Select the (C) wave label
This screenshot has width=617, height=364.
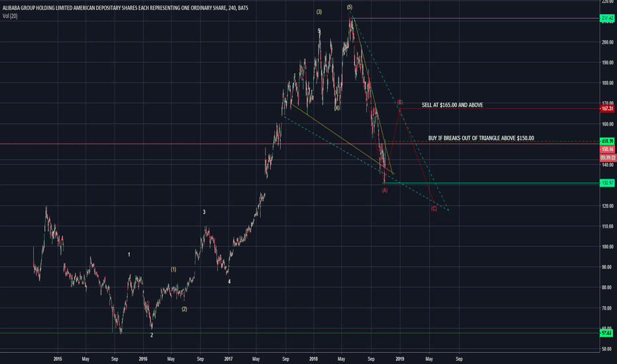click(434, 209)
